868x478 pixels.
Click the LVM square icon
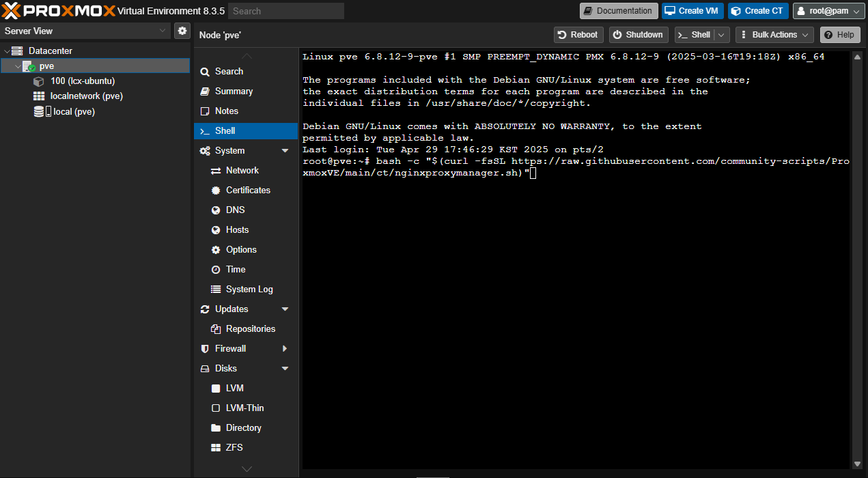click(x=216, y=389)
